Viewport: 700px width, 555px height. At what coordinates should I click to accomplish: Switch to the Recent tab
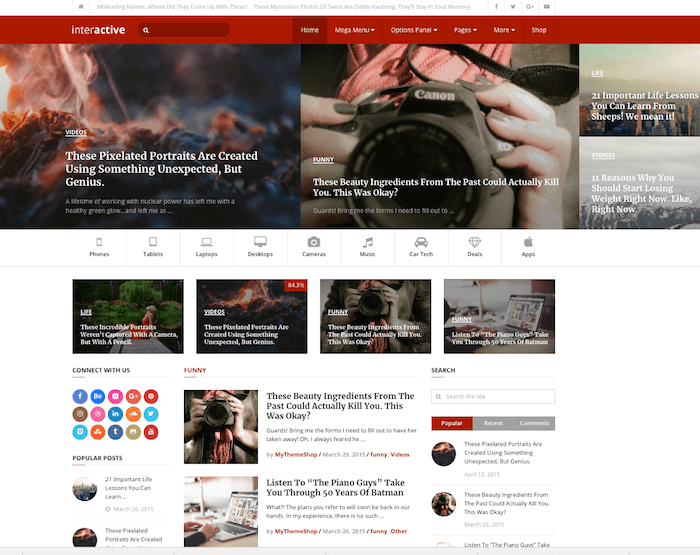tap(493, 423)
